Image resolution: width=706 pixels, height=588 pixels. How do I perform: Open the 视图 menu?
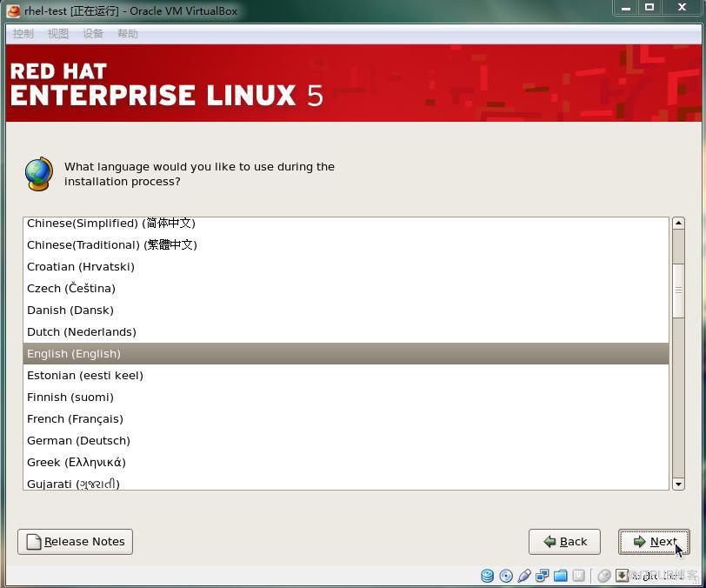(x=58, y=34)
